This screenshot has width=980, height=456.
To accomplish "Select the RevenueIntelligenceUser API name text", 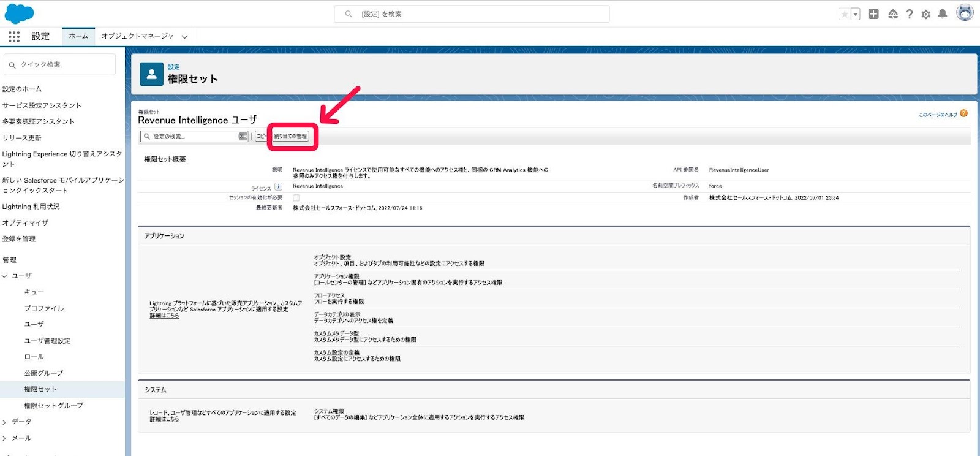I will click(739, 170).
